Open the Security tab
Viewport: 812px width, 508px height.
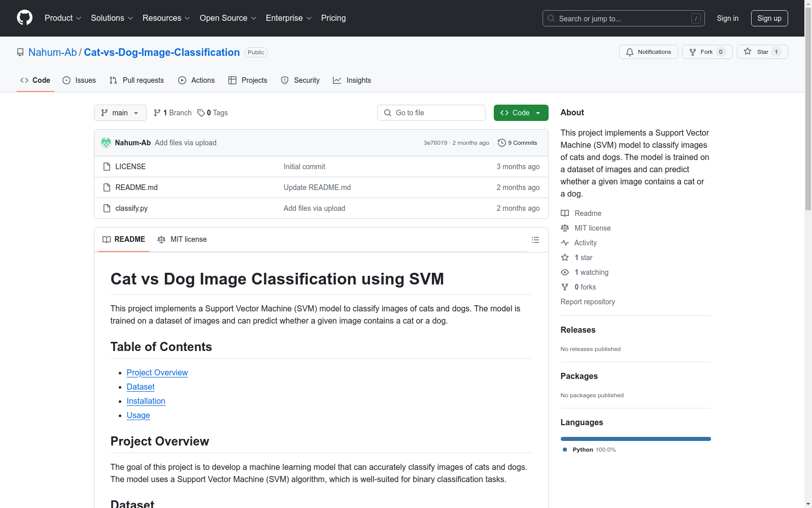click(x=300, y=80)
